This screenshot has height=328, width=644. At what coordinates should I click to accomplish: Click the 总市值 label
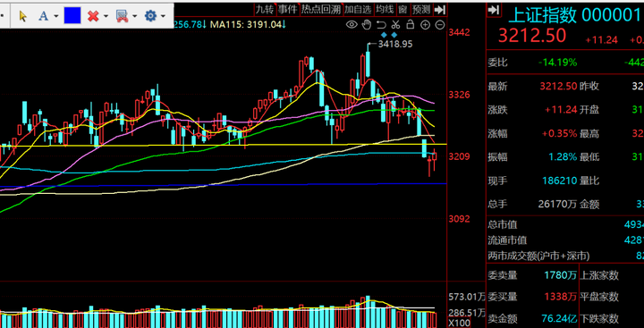tap(503, 225)
